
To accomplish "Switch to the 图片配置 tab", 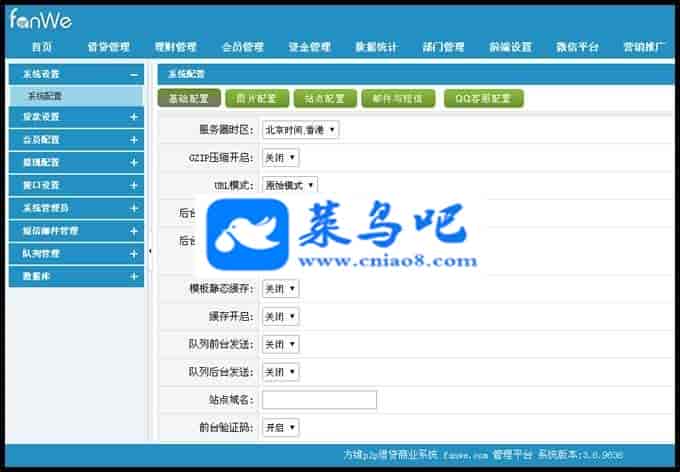I will click(257, 98).
